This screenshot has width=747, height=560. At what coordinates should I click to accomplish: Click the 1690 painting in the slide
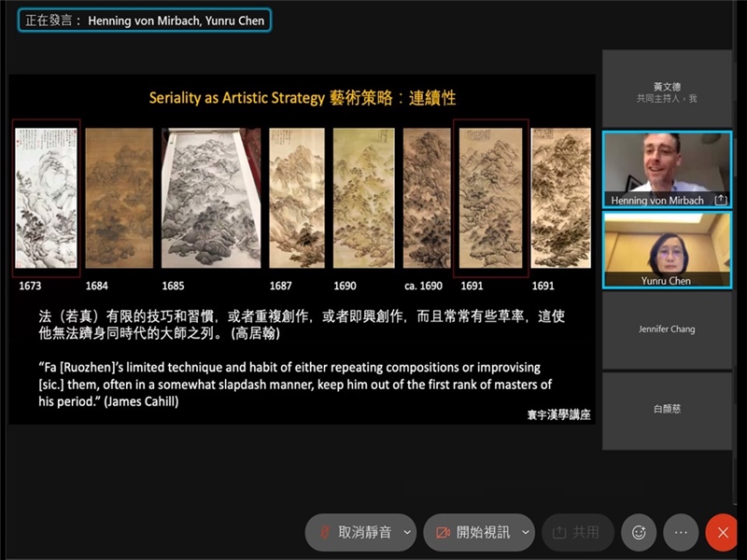pyautogui.click(x=364, y=198)
